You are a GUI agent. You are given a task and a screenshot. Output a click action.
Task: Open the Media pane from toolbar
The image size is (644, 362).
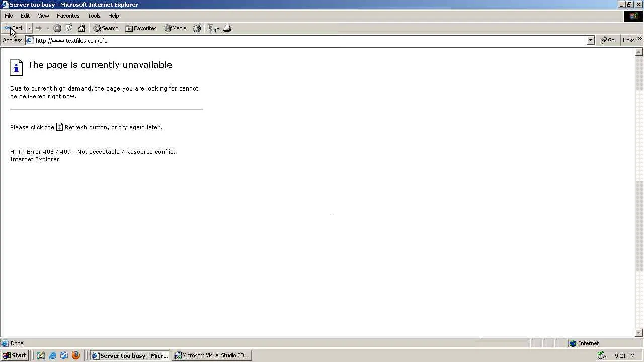pyautogui.click(x=175, y=28)
